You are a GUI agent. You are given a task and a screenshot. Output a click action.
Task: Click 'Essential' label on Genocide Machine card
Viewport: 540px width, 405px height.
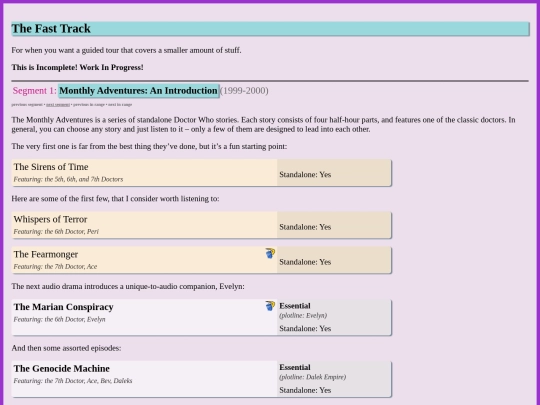pos(295,367)
